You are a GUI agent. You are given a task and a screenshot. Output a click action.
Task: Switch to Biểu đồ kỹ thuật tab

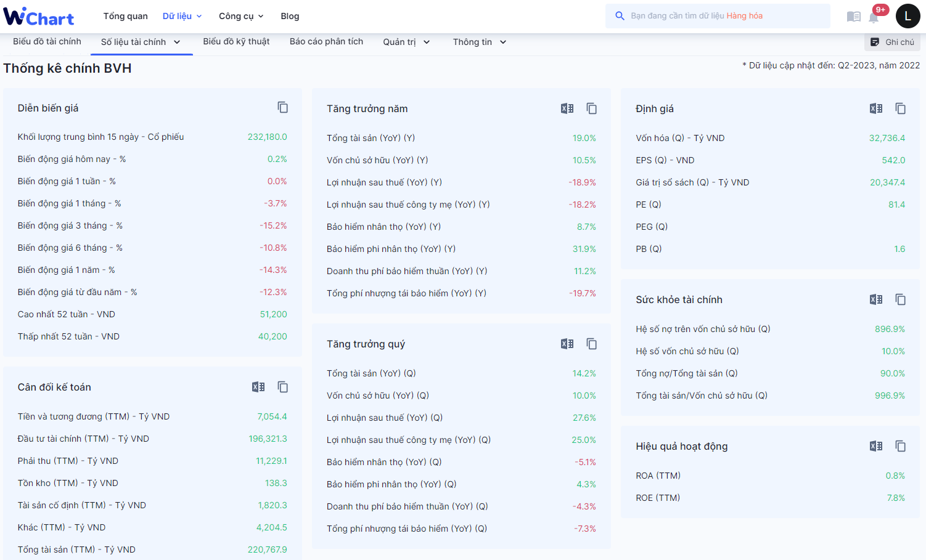click(x=236, y=41)
